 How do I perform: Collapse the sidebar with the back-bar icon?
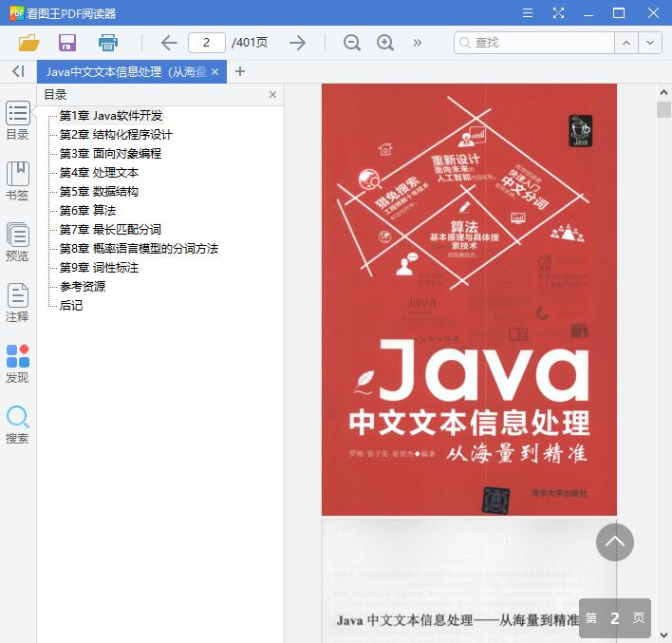click(x=18, y=71)
